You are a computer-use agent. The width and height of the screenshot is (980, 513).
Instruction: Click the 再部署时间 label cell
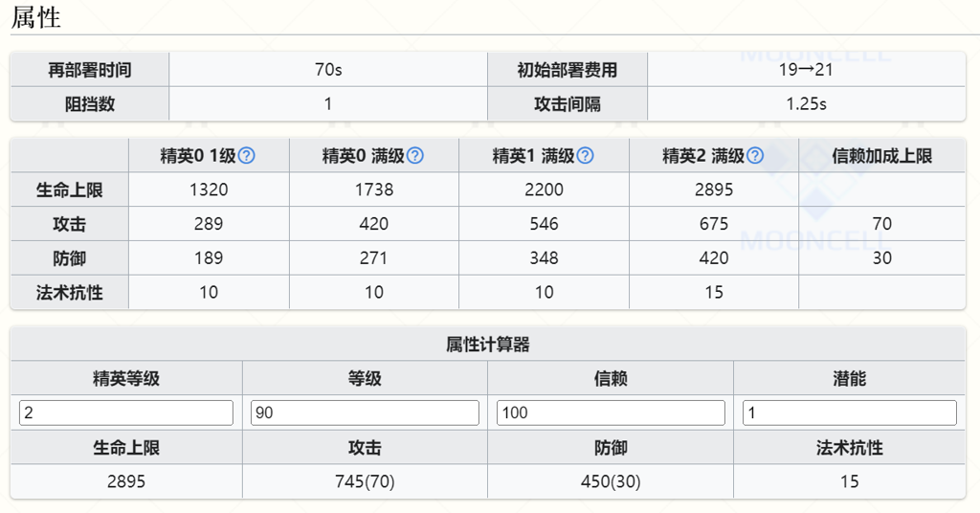pyautogui.click(x=90, y=70)
